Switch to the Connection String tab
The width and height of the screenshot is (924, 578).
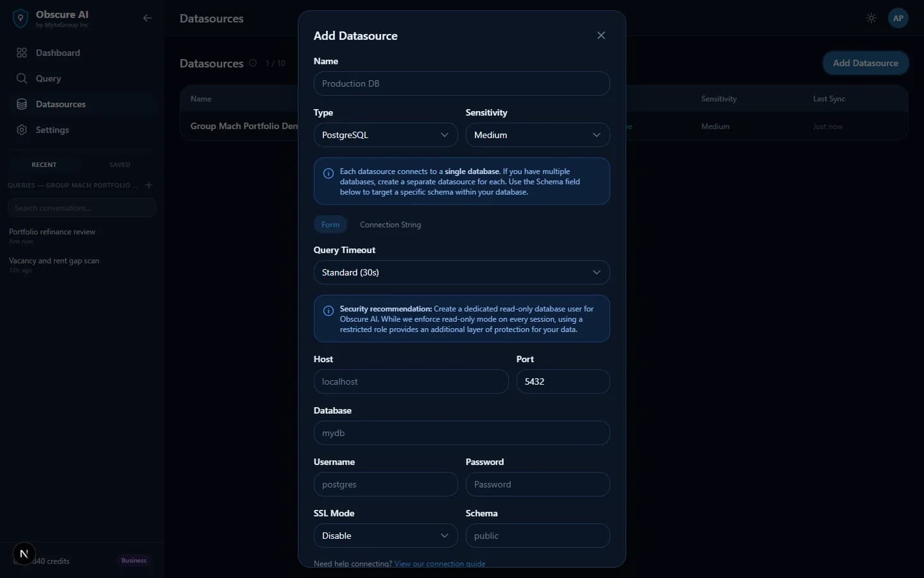pos(390,225)
